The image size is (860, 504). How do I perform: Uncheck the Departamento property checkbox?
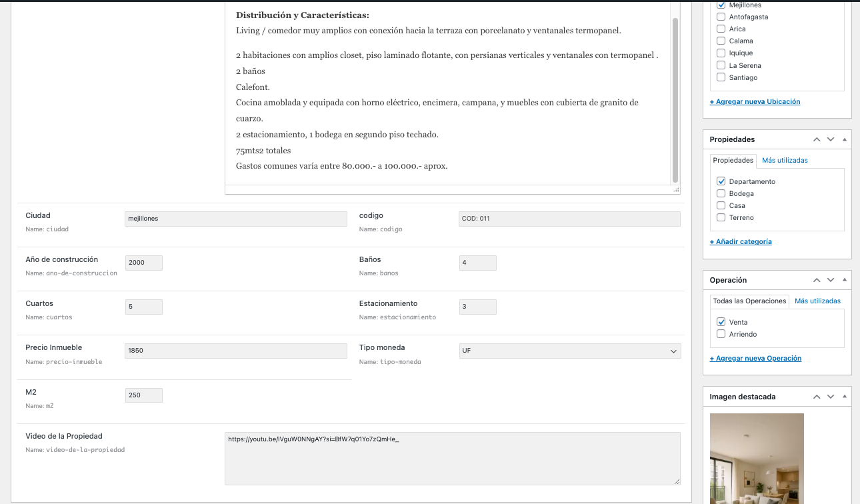[721, 181]
